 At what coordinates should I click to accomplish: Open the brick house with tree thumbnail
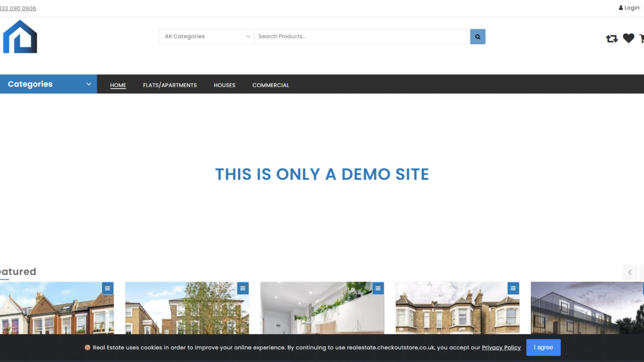(187, 308)
